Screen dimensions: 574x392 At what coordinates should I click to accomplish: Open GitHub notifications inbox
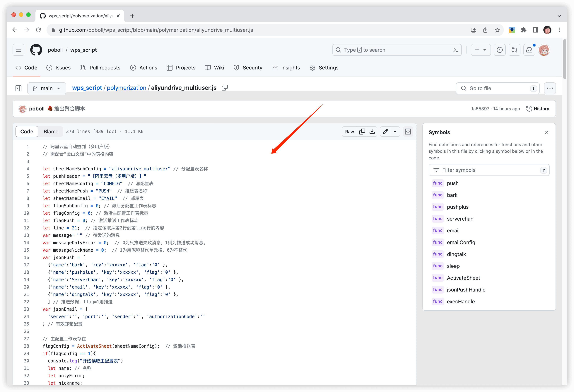tap(529, 50)
